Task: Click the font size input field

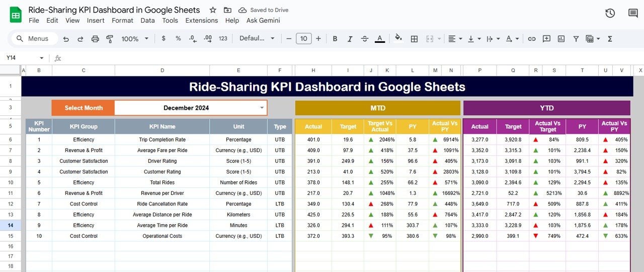Action: click(303, 39)
